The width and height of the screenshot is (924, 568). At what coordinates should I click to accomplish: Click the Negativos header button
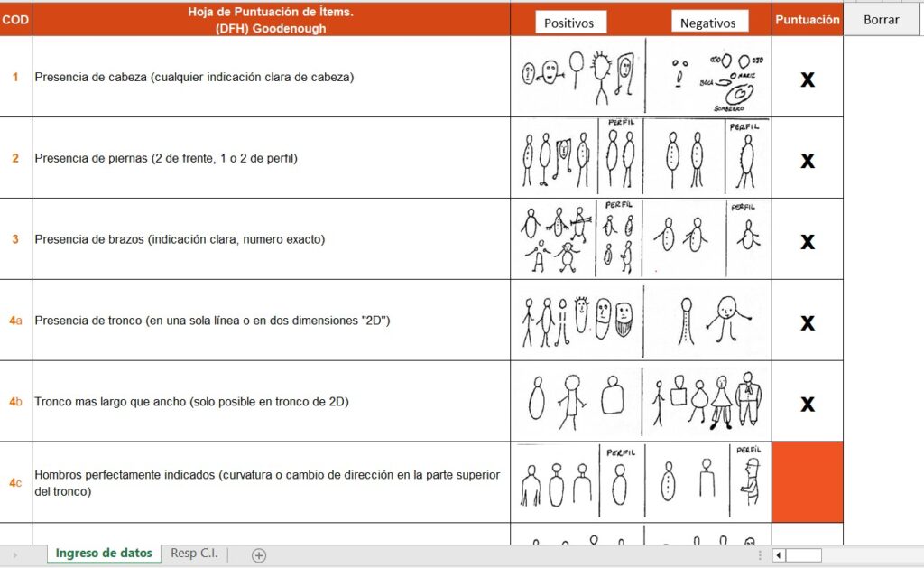point(710,22)
